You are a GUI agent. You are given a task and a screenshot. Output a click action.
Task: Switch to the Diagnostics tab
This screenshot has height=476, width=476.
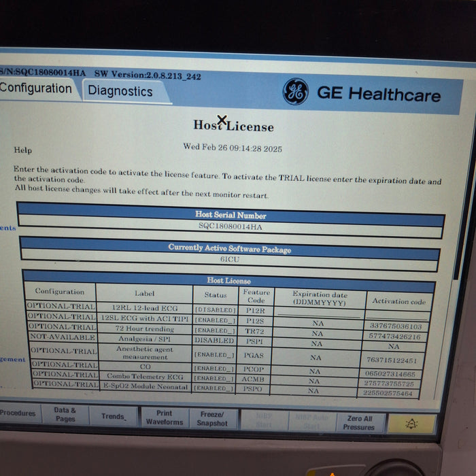(120, 91)
